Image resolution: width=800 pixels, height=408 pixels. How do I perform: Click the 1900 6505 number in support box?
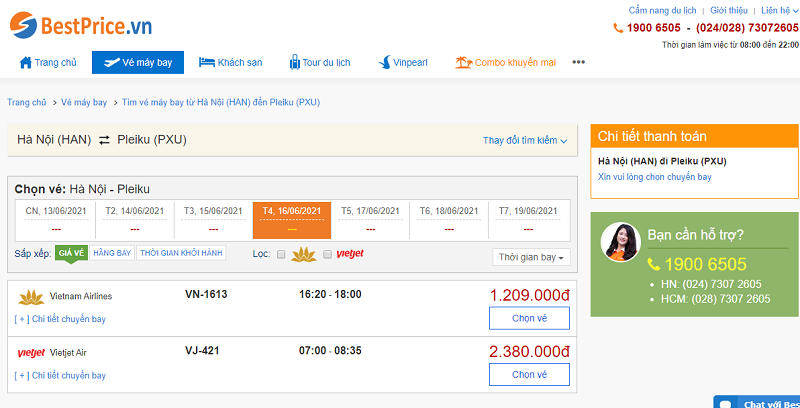(x=705, y=264)
